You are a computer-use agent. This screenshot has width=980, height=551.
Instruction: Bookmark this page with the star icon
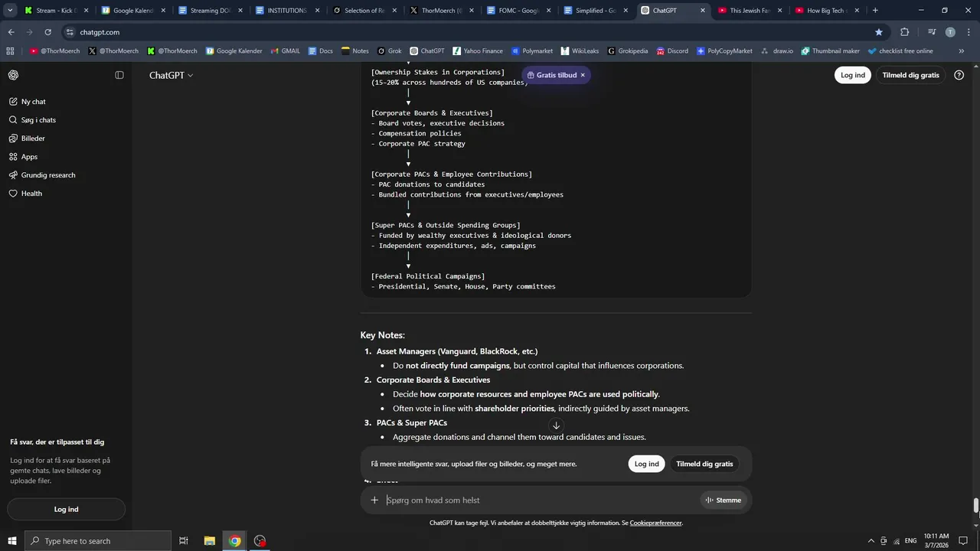tap(879, 32)
